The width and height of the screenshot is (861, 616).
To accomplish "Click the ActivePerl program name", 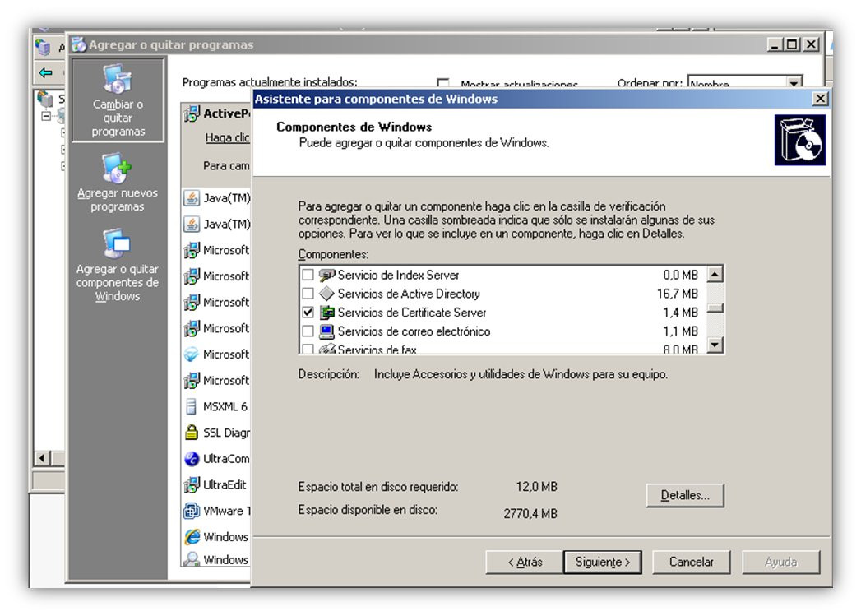I will pos(226,113).
